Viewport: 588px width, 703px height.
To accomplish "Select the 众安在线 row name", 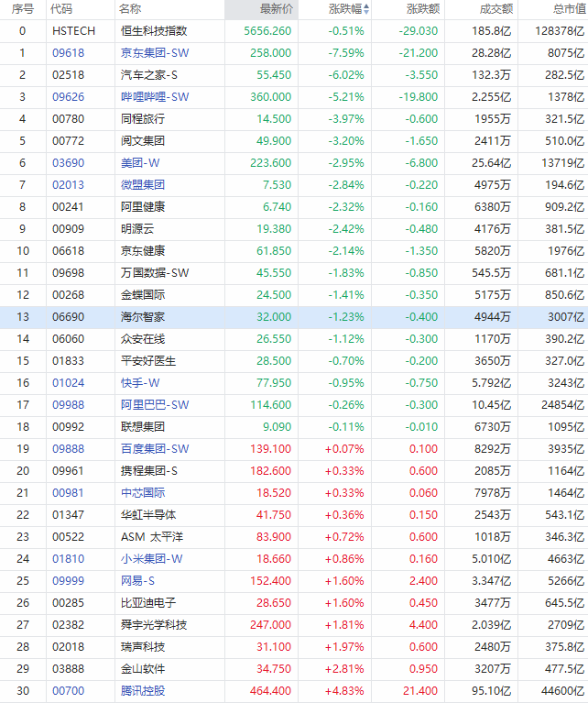I will [x=143, y=339].
